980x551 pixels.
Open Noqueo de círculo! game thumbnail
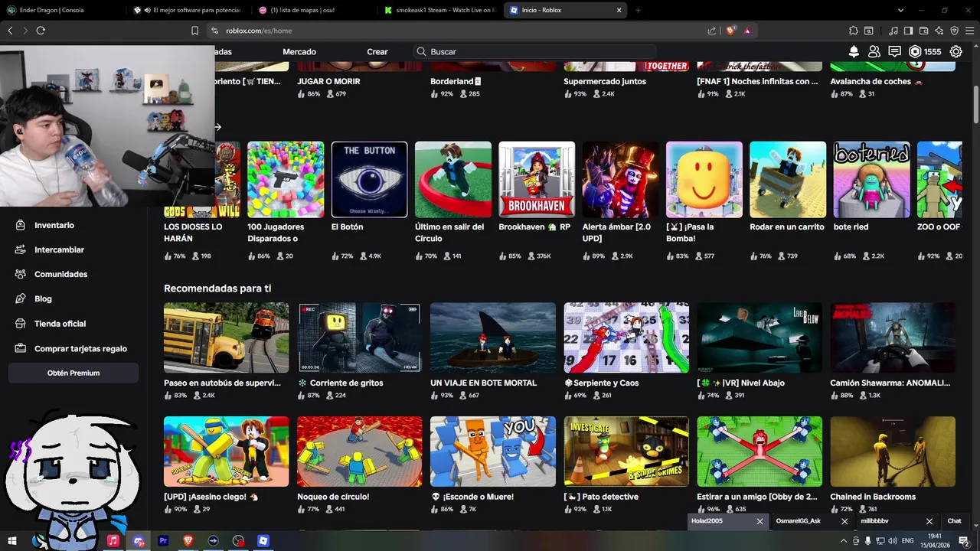(360, 452)
